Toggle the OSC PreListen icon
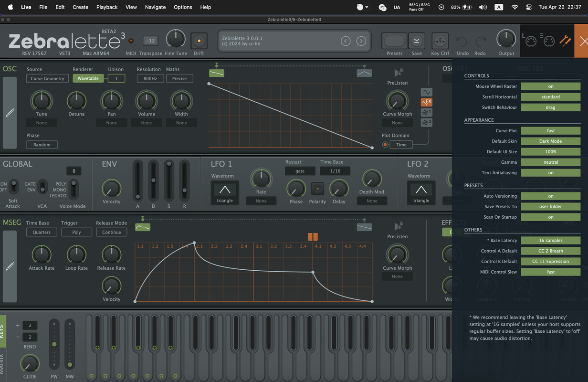This screenshot has height=382, width=588. [x=398, y=73]
